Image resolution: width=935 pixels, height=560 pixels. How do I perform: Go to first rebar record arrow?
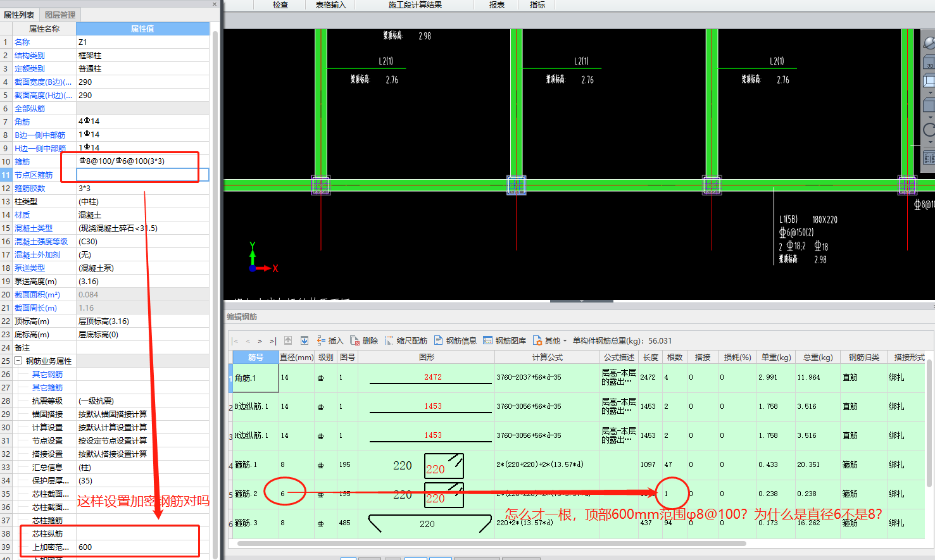pyautogui.click(x=236, y=341)
